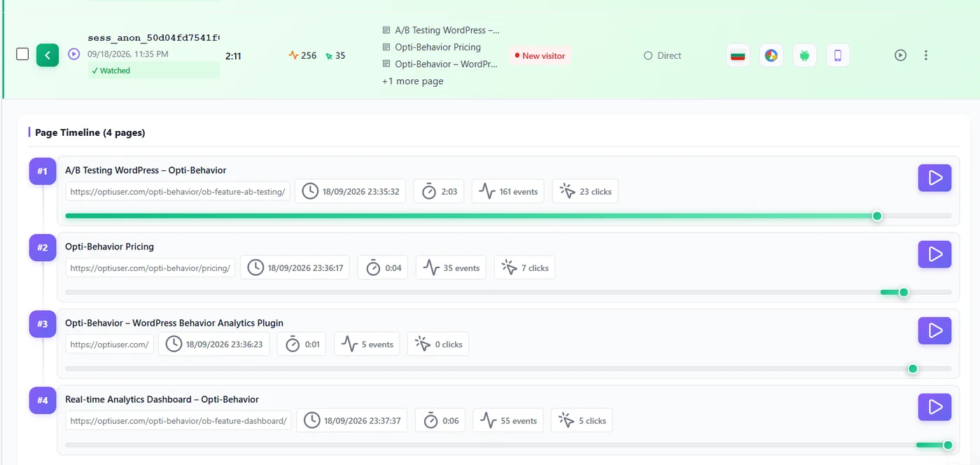Viewport: 980px width, 465px height.
Task: Click the page #2 title Opti-Behavior Pricing
Action: tap(109, 247)
